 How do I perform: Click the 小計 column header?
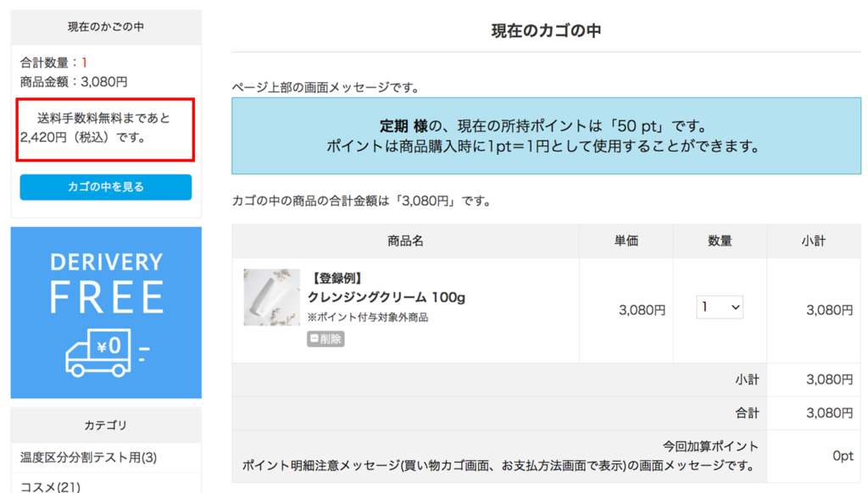pyautogui.click(x=813, y=241)
